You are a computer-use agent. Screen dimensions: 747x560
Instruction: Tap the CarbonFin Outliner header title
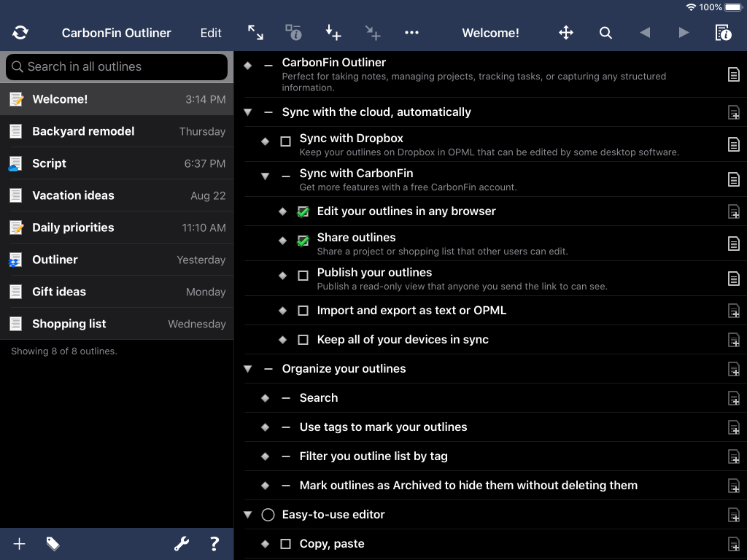coord(116,33)
